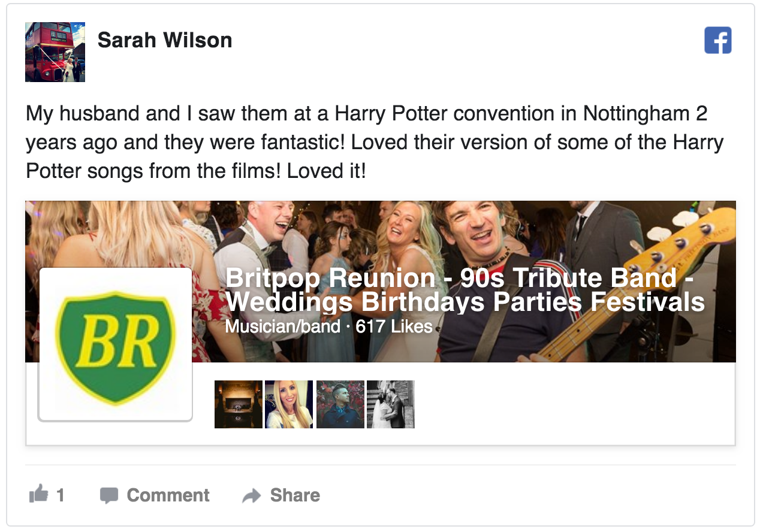Click the white page card area beside thumbnails
This screenshot has height=532, width=760.
574,404
